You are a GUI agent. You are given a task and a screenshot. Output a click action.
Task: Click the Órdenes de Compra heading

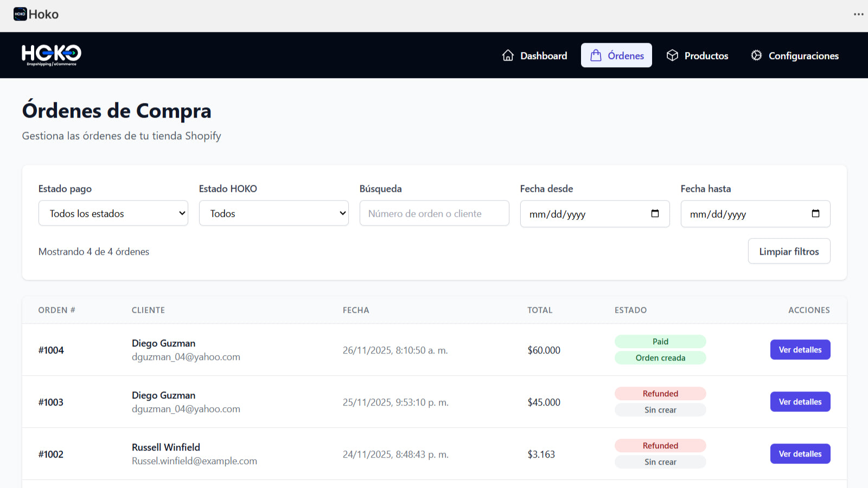pos(117,111)
